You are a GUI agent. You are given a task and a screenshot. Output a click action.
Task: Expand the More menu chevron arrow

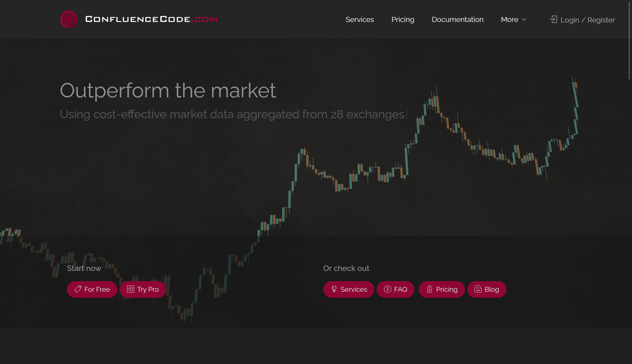(524, 20)
